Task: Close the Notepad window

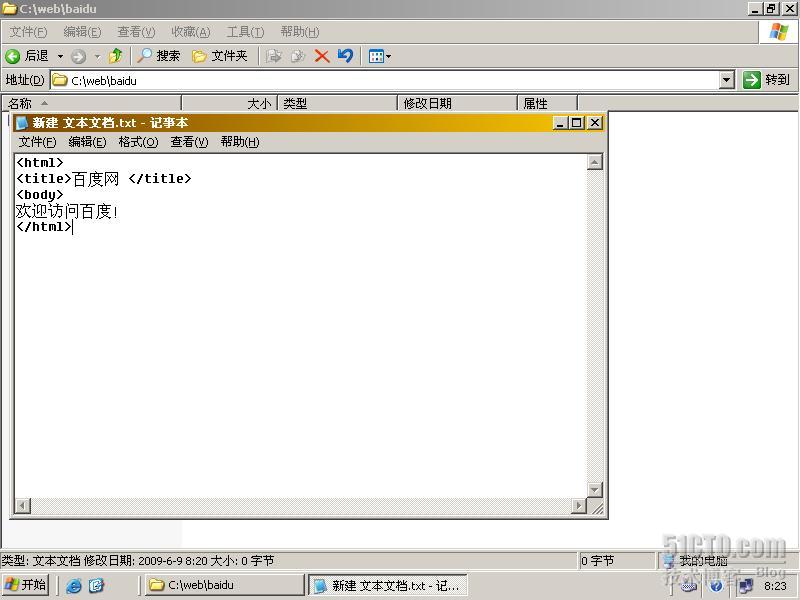Action: click(x=595, y=123)
